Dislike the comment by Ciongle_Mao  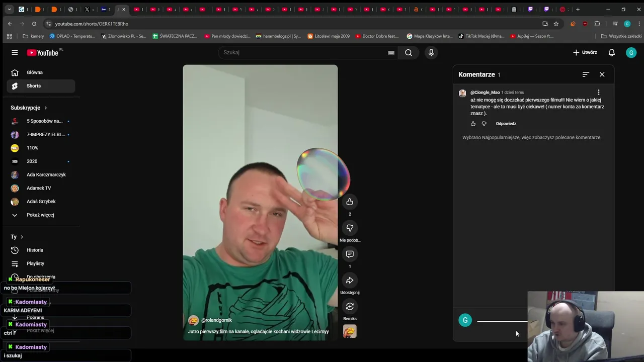[484, 124]
